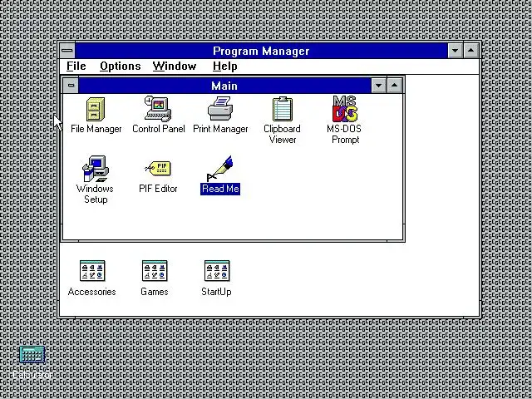Maximize the Program Manager window
The width and height of the screenshot is (532, 399).
(x=471, y=51)
